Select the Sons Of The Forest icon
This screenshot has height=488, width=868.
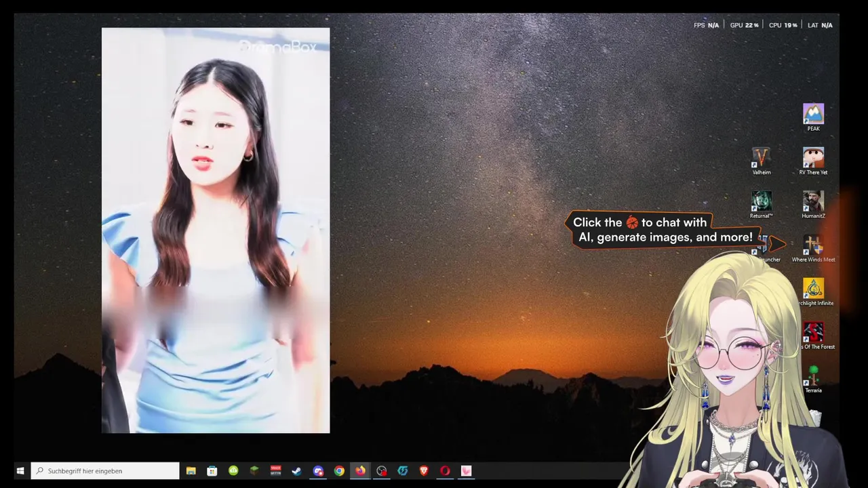[x=814, y=336]
